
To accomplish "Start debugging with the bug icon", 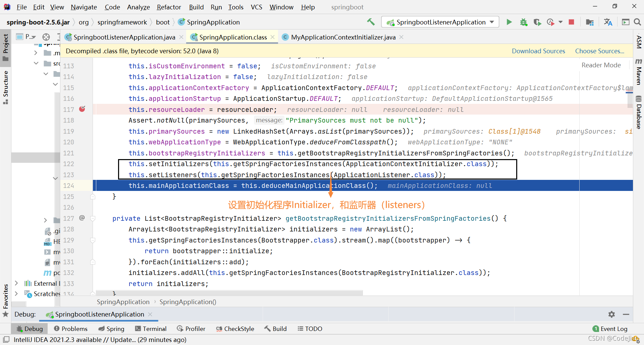I will pyautogui.click(x=523, y=22).
